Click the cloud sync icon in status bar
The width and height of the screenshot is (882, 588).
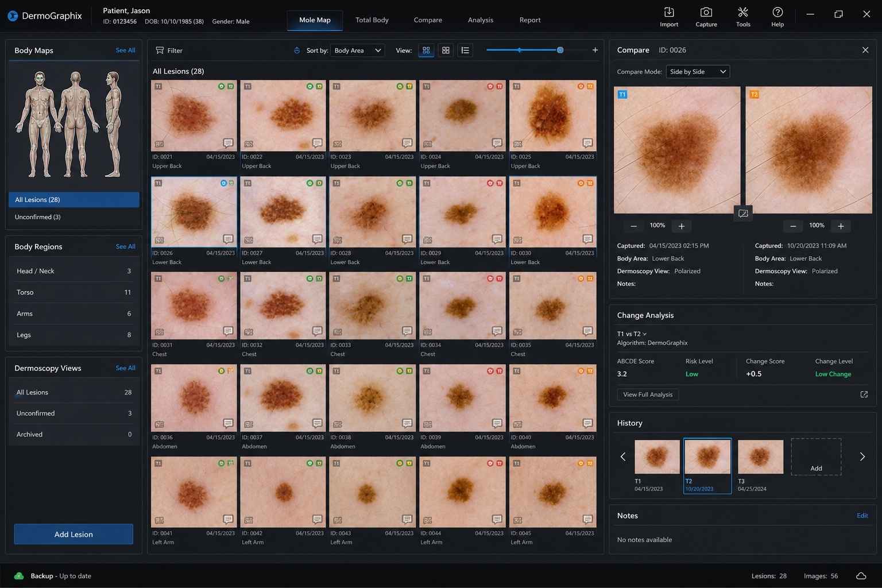coord(861,576)
